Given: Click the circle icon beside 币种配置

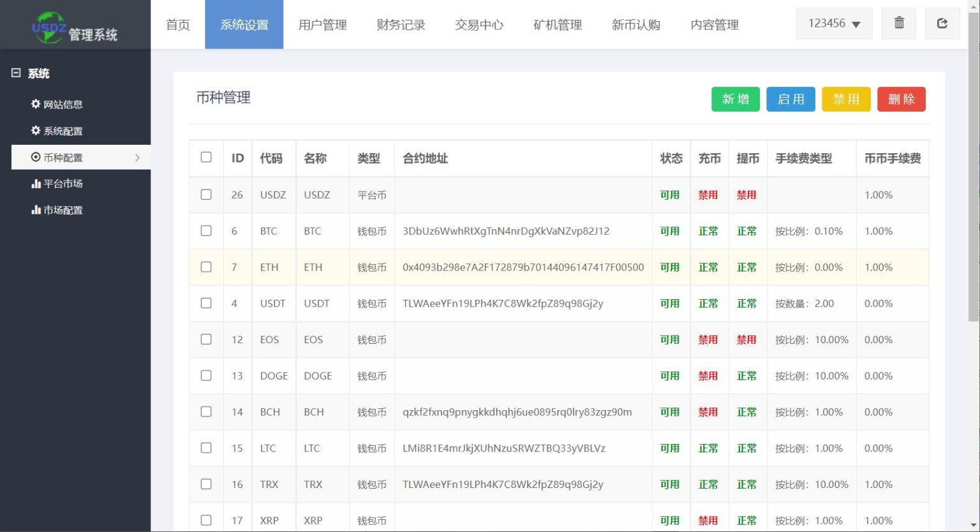Looking at the screenshot, I should [x=36, y=157].
